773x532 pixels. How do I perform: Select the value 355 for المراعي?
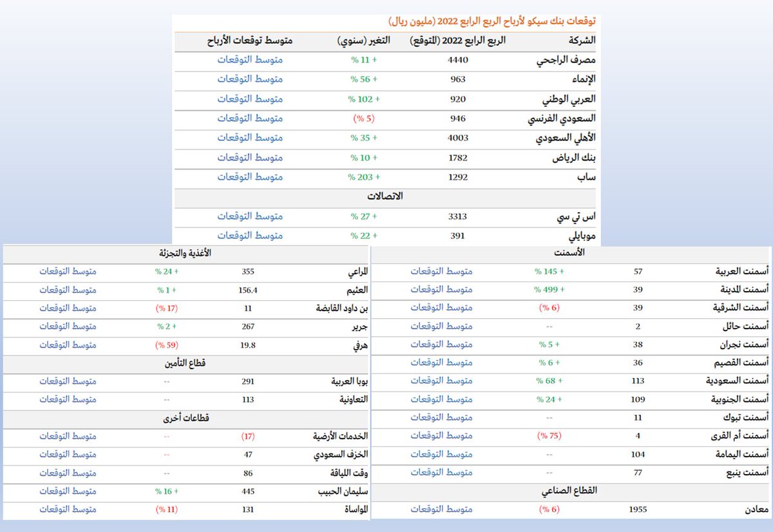pyautogui.click(x=248, y=272)
